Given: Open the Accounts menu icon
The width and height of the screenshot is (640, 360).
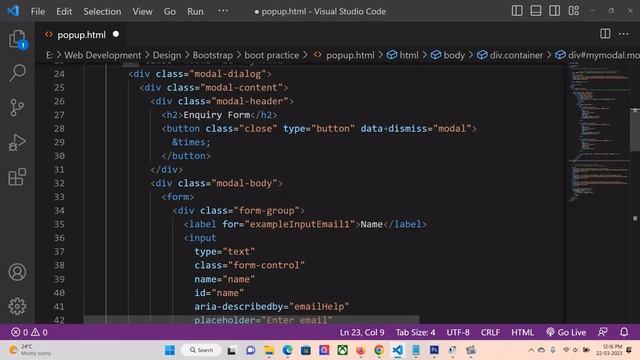Looking at the screenshot, I should coord(17,272).
